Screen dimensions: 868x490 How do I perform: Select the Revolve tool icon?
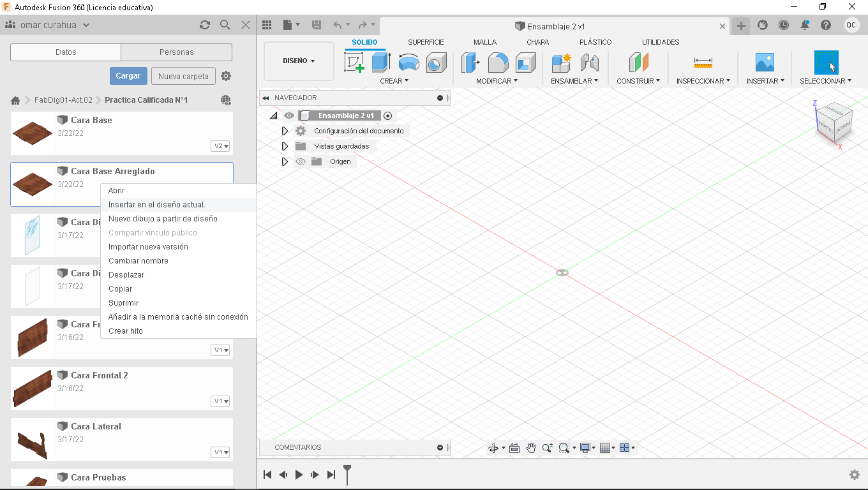point(409,63)
